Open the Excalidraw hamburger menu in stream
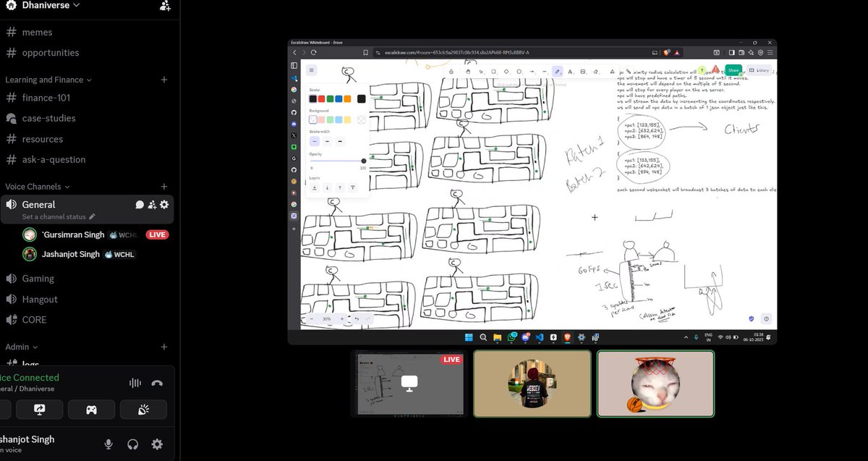 click(311, 70)
